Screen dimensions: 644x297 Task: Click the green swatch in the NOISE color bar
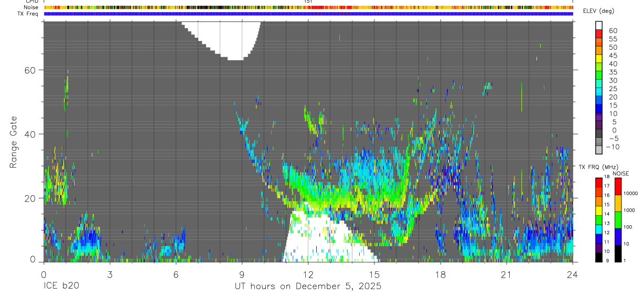tap(618, 220)
